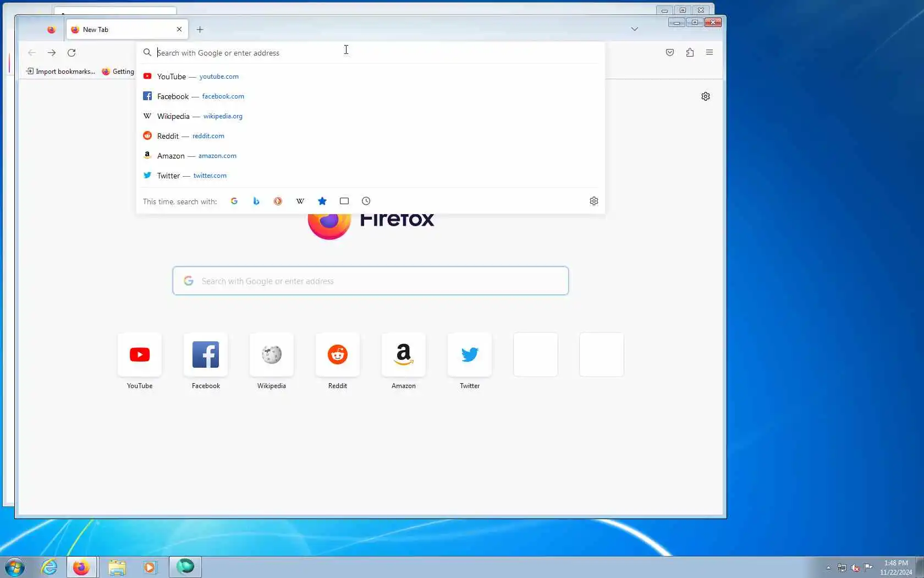The width and height of the screenshot is (924, 578).
Task: Show hidden system tray icons
Action: [828, 568]
